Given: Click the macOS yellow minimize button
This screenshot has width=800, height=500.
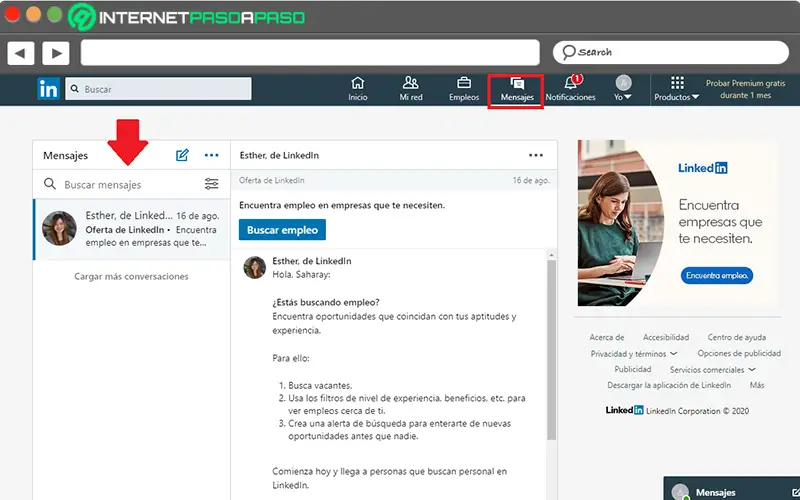Looking at the screenshot, I should tap(34, 14).
